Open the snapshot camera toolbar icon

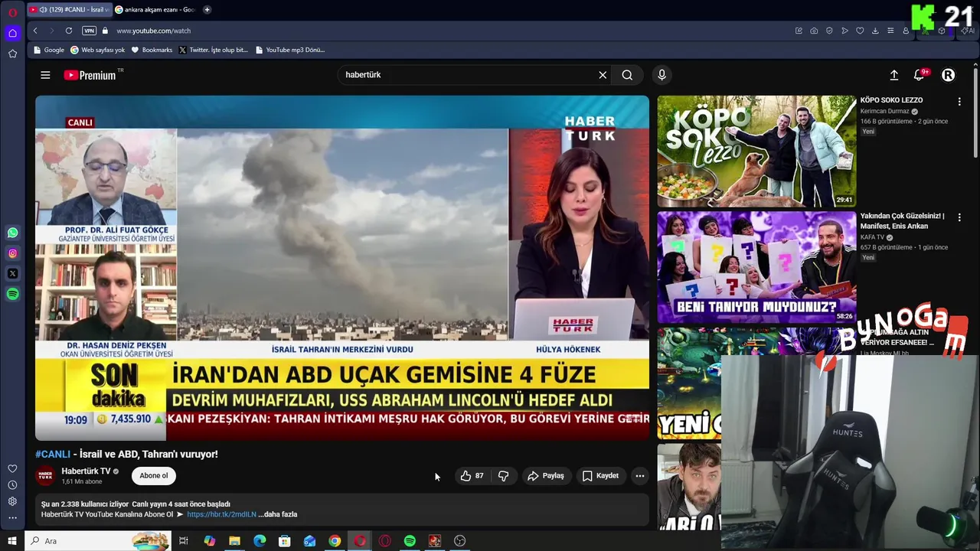pyautogui.click(x=814, y=31)
